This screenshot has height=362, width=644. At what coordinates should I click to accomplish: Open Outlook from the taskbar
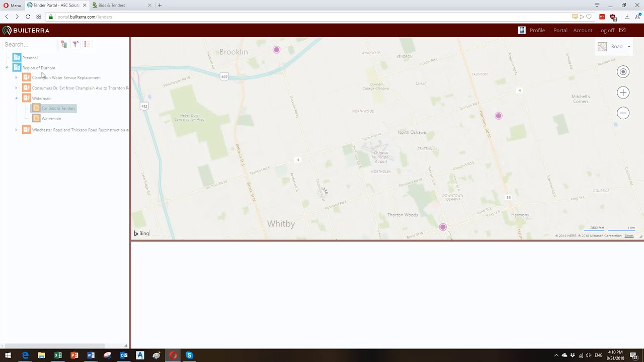124,355
